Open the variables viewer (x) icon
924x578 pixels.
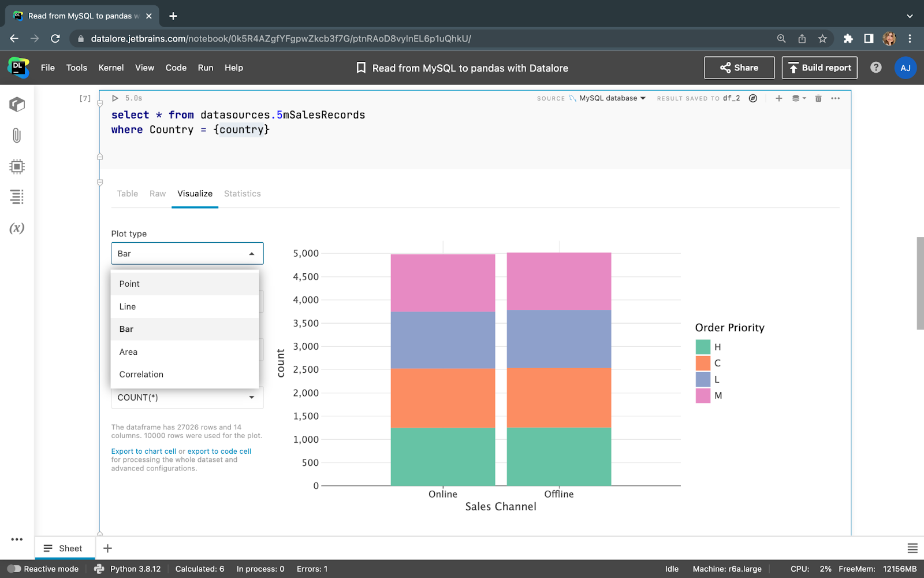(x=17, y=228)
